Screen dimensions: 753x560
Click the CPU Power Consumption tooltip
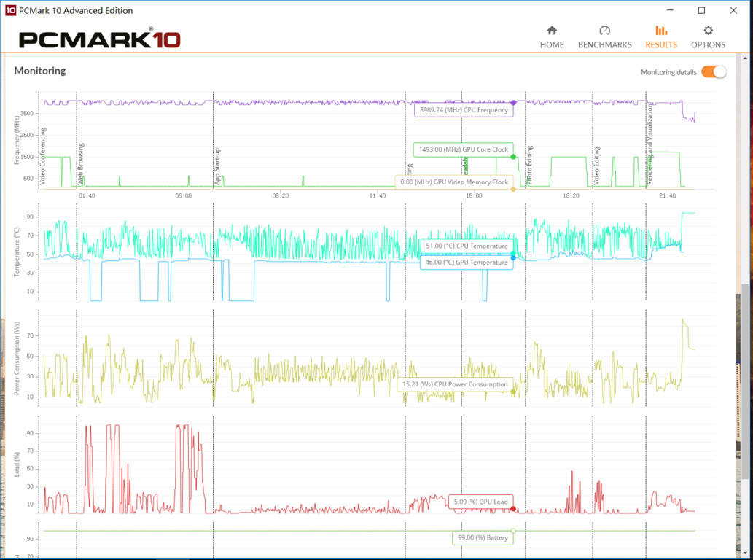(455, 384)
